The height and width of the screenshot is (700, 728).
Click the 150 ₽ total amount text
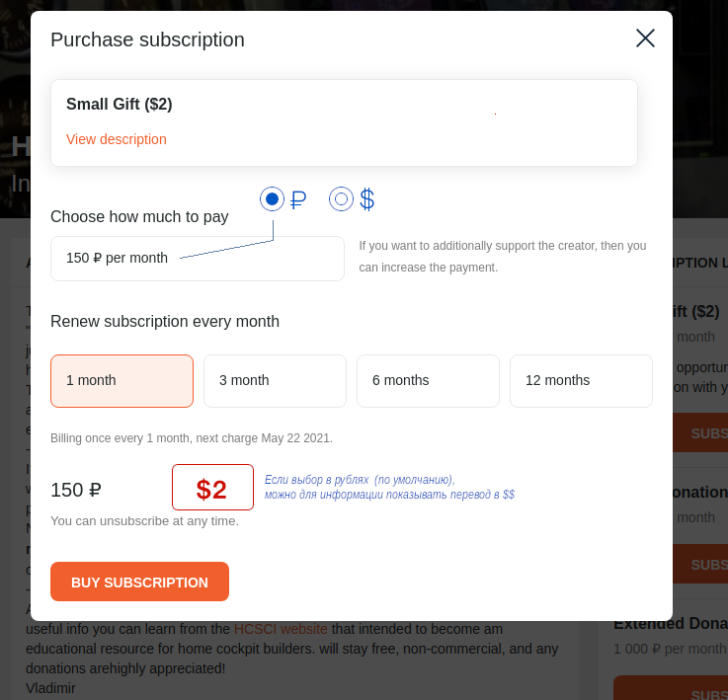[76, 490]
